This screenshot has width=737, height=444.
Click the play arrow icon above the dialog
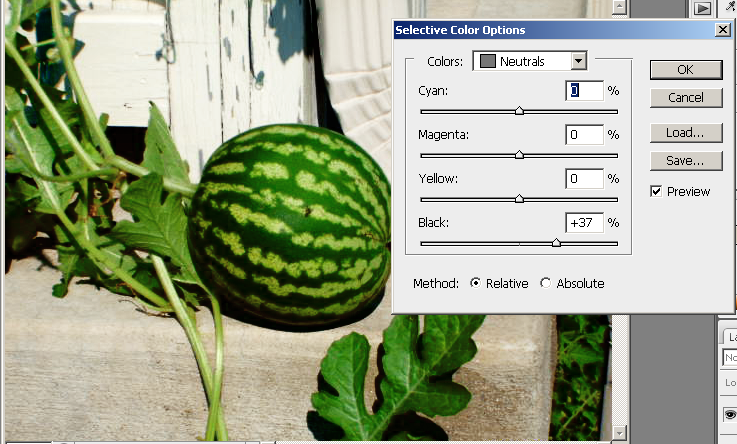702,8
